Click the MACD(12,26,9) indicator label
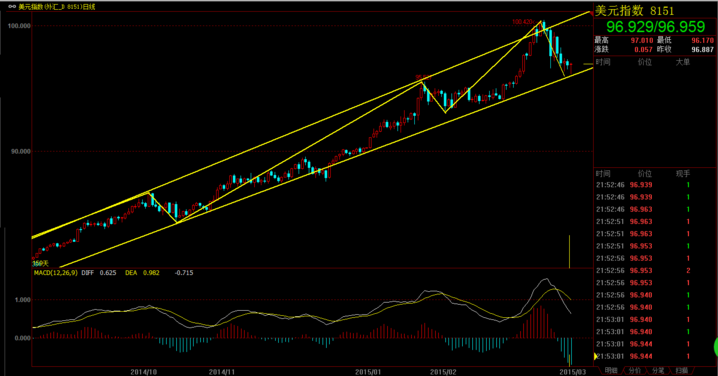Screen dimensions: 718x376 (55, 272)
